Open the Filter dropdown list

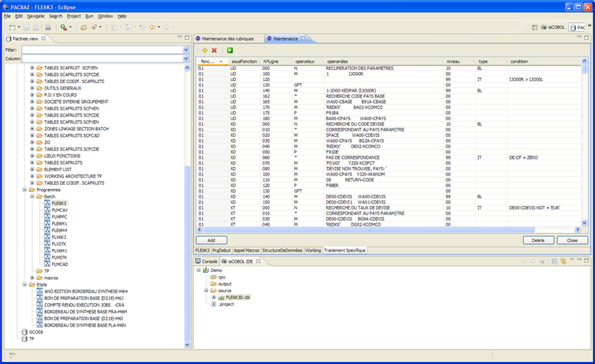pyautogui.click(x=186, y=50)
